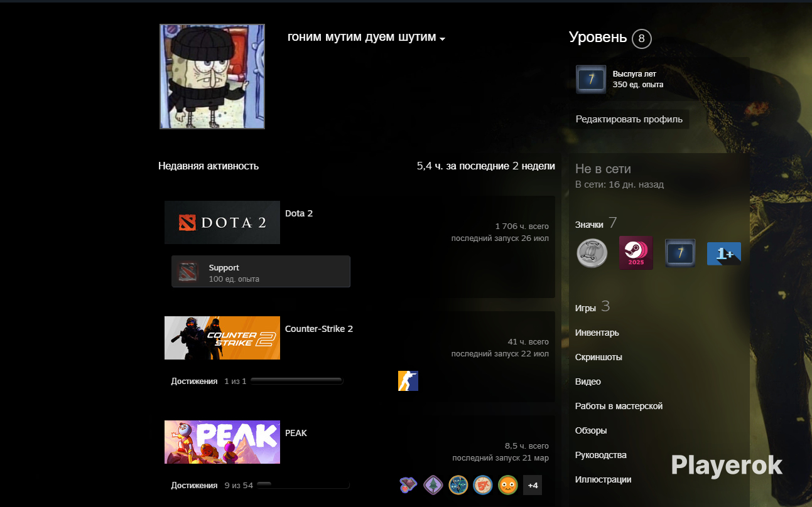Open the Counter-Strike 2 title link

[319, 329]
